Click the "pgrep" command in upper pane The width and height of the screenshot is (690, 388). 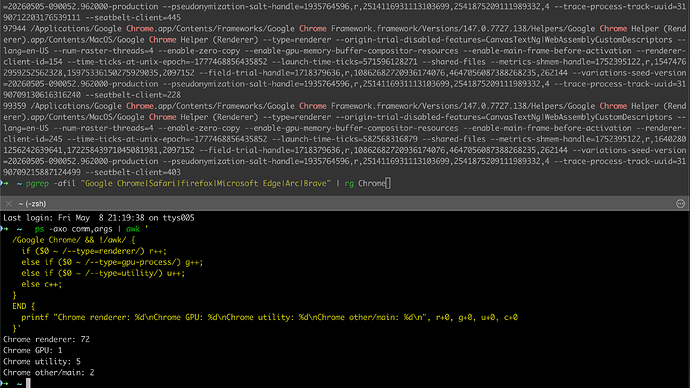point(37,183)
